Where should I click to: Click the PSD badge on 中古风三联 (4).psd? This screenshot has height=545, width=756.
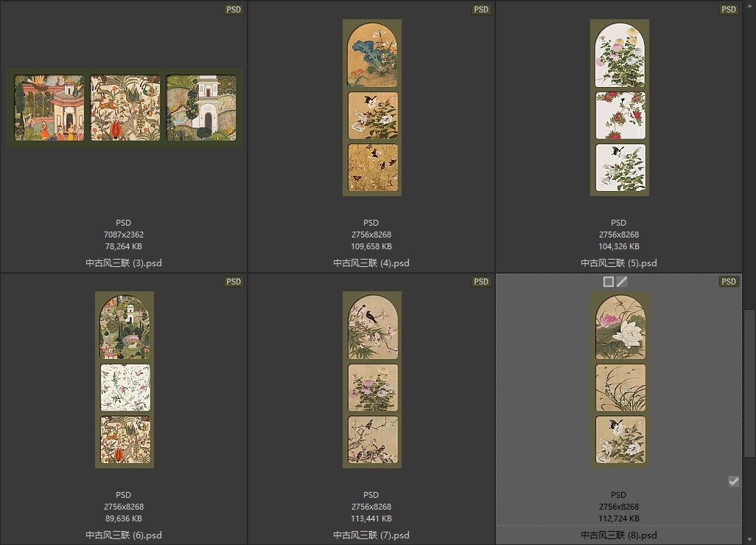(x=481, y=10)
